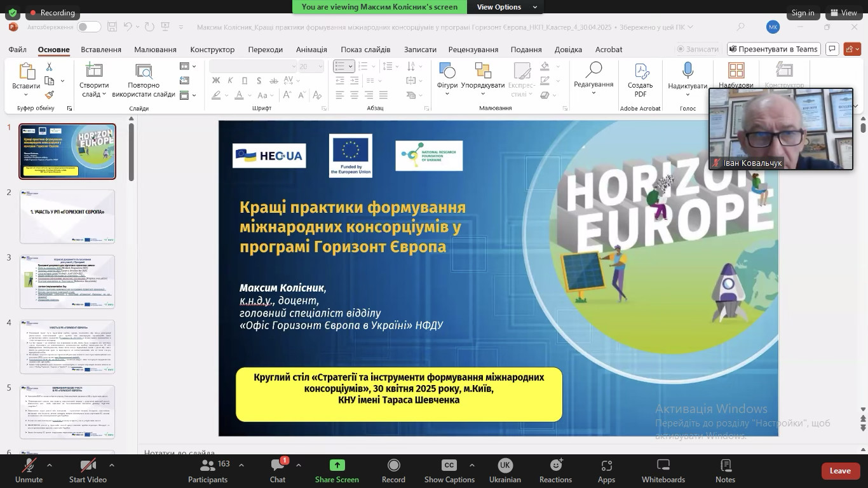
Task: Open the comments speech bubble icon
Action: pyautogui.click(x=833, y=49)
